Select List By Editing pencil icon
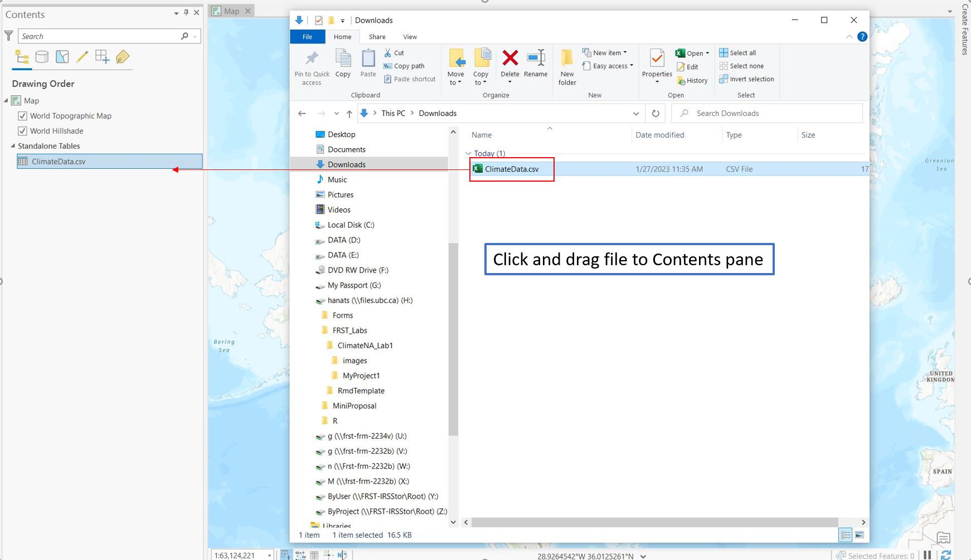This screenshot has height=560, width=971. (x=82, y=57)
